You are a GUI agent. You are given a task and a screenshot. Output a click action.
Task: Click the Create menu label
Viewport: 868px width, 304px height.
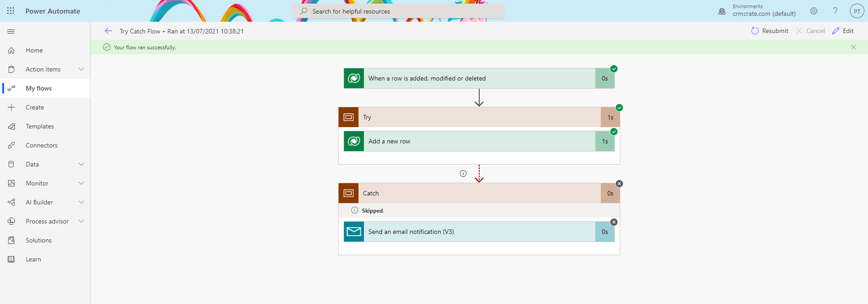(35, 107)
